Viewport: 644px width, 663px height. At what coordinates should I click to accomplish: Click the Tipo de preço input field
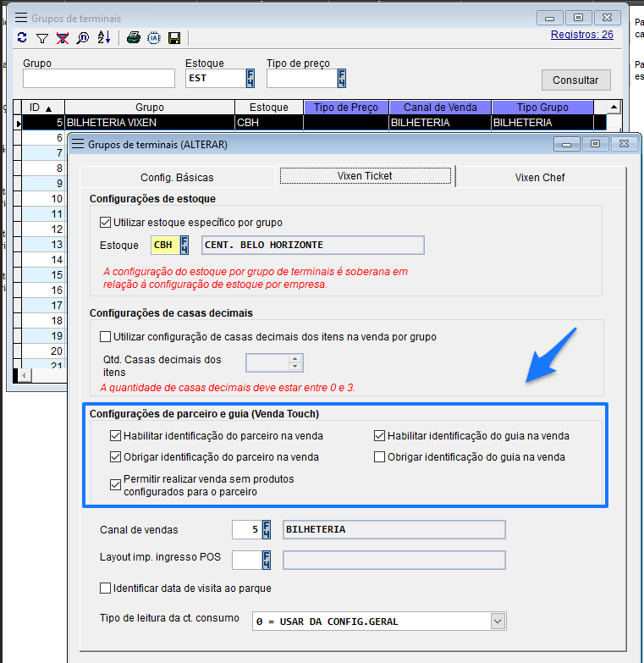pos(302,78)
